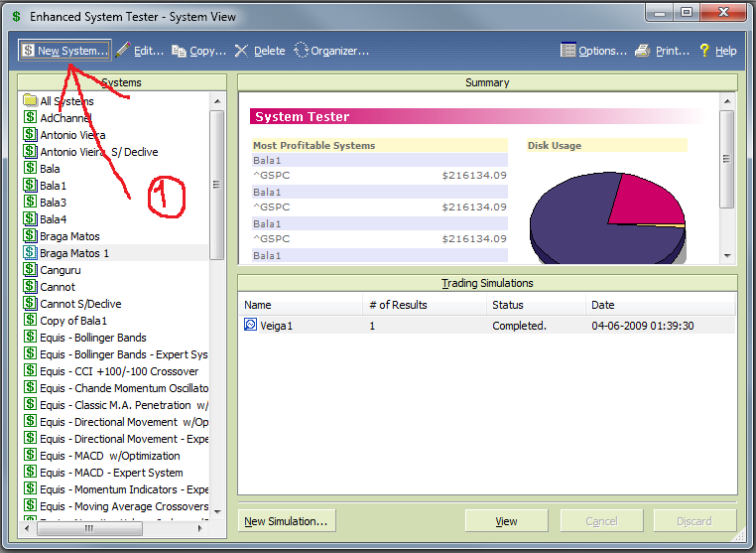The height and width of the screenshot is (553, 756).
Task: Click the All Systems folder icon
Action: [x=30, y=100]
